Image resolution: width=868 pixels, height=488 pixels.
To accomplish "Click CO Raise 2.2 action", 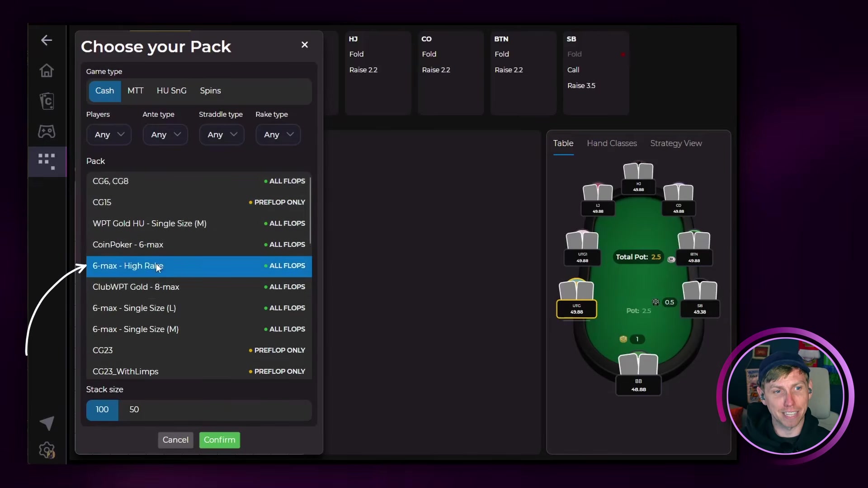I will (436, 70).
